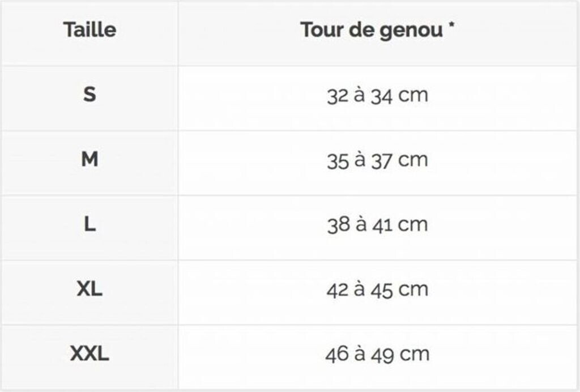Select the XL size label
Viewport: 580px width, 392px height.
click(x=89, y=290)
